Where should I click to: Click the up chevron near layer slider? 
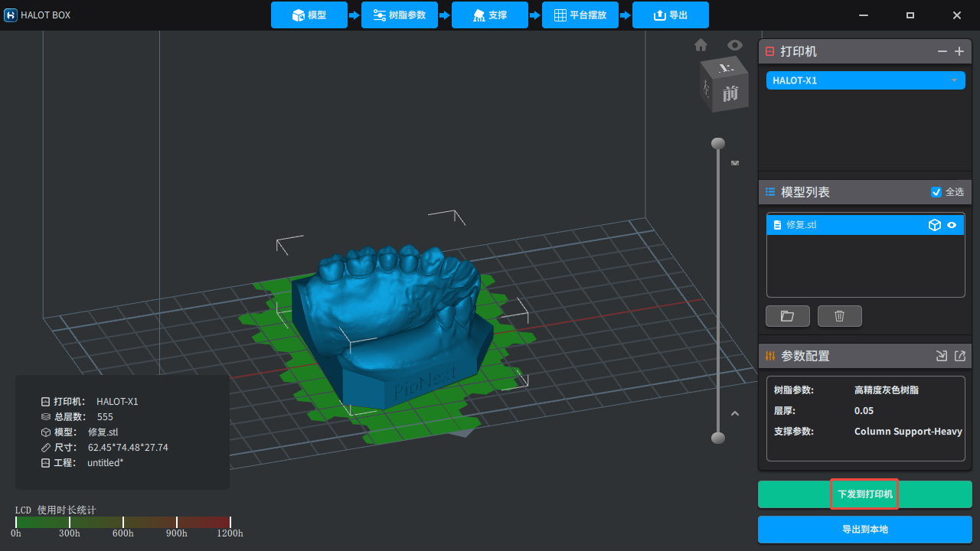[735, 413]
